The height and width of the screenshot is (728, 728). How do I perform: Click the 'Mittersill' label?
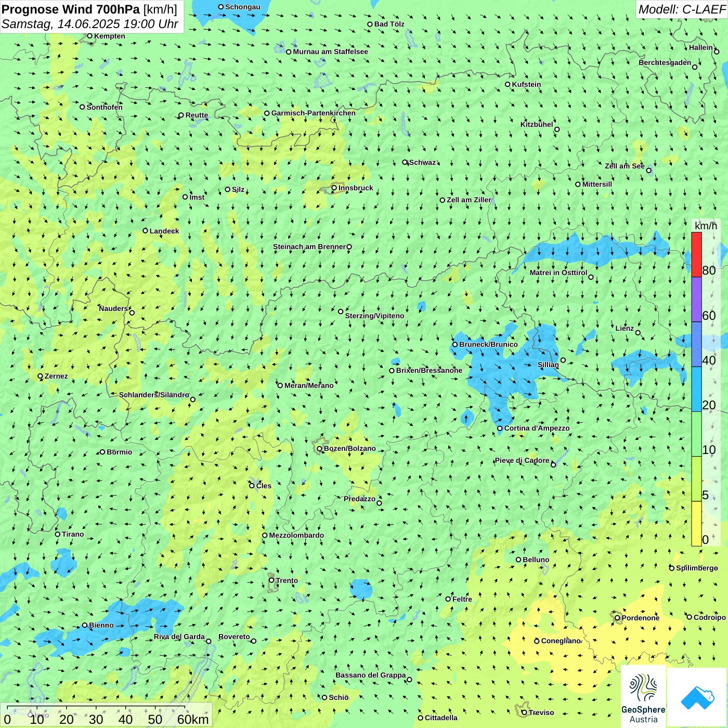(597, 184)
